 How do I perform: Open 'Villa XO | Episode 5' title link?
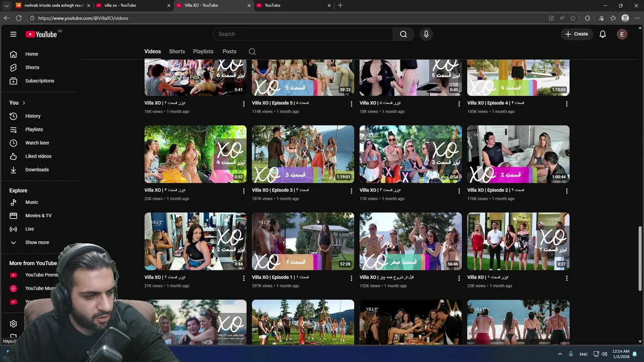coord(280,103)
